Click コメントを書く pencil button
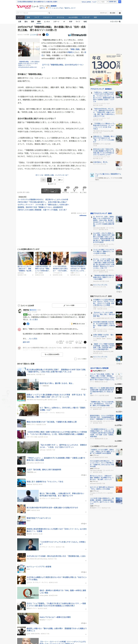Image resolution: width=138 pixels, height=644 pixels. tap(69, 305)
